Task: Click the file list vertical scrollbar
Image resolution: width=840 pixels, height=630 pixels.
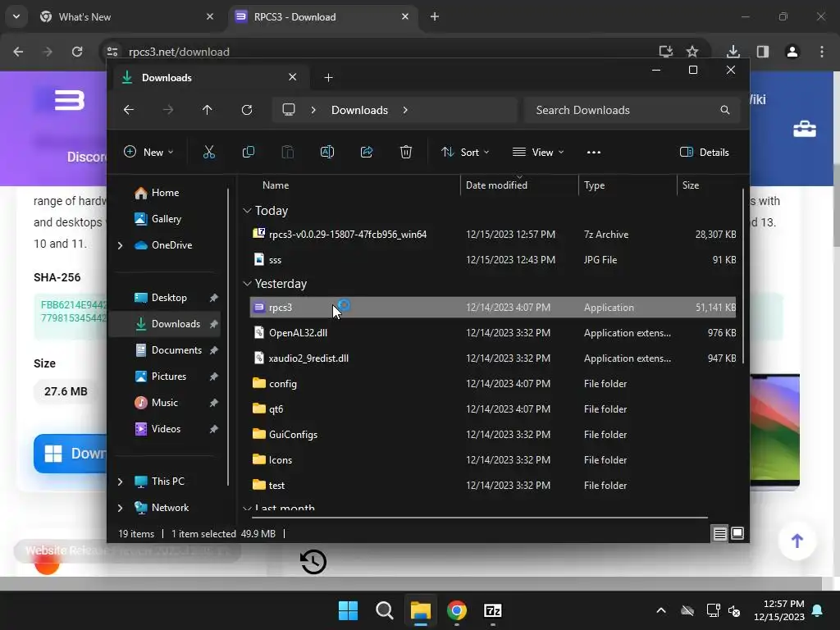Action: coord(743,276)
